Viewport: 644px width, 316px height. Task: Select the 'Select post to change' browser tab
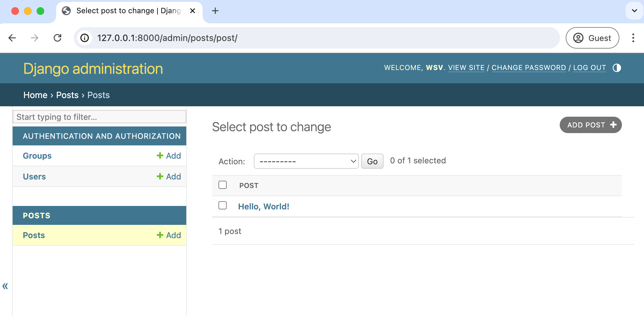click(129, 11)
